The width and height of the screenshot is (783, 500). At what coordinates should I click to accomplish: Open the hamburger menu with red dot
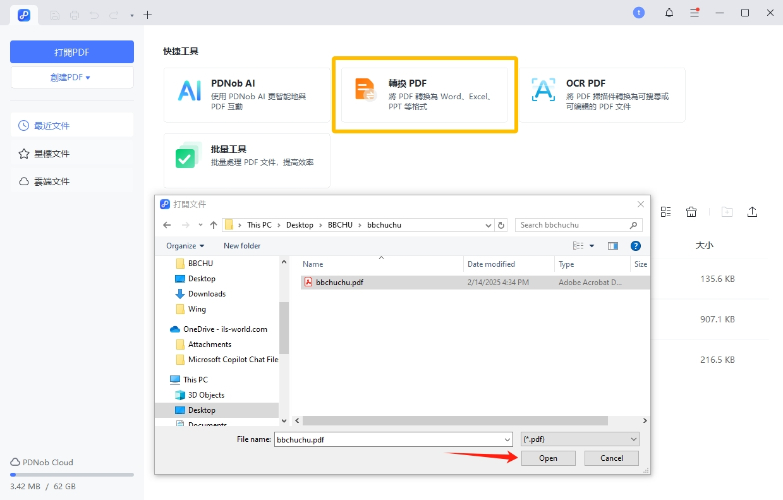695,13
